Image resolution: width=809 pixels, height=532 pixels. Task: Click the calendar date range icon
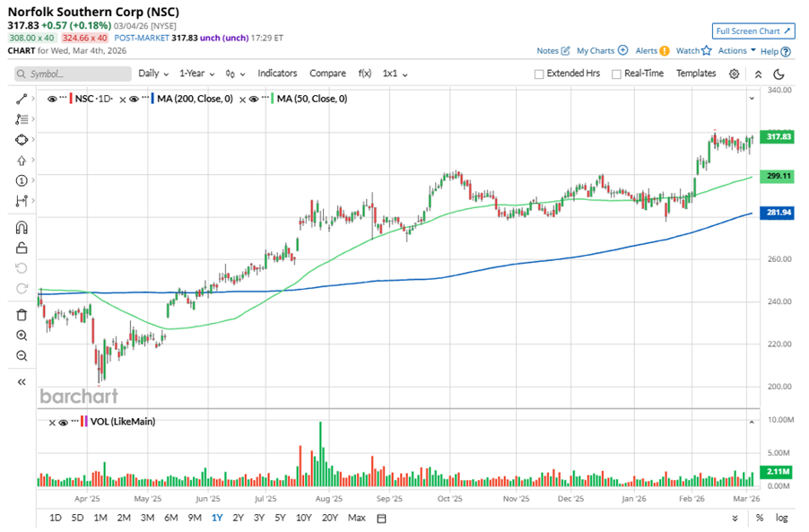click(381, 518)
